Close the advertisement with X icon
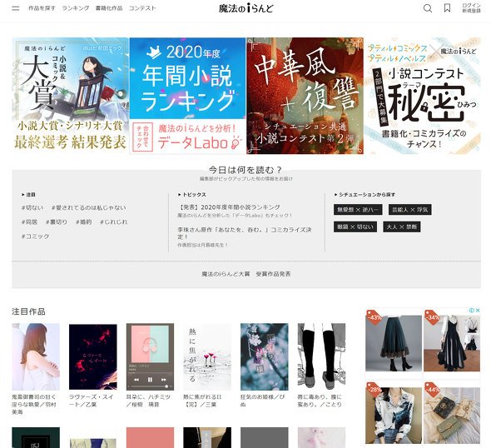The image size is (491, 448). [478, 310]
